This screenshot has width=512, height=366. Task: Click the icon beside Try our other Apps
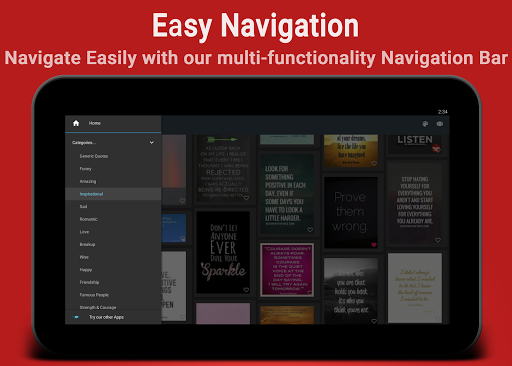click(x=76, y=317)
